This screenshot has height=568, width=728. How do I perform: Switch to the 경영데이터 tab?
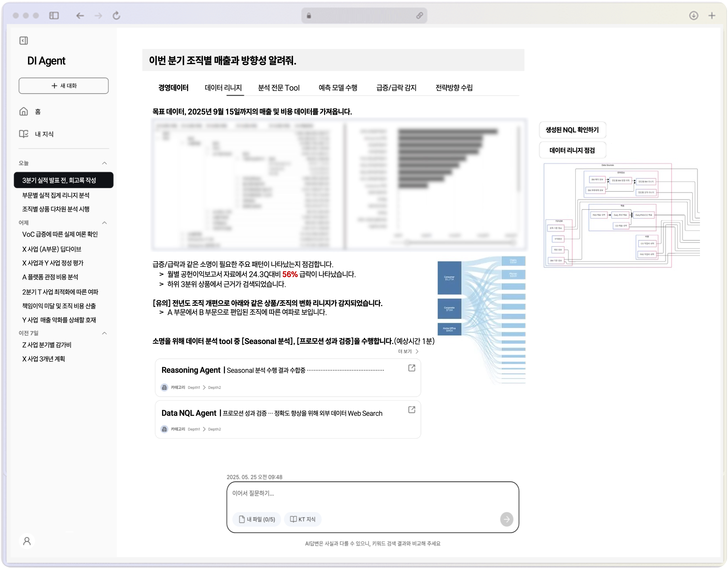[x=173, y=88]
